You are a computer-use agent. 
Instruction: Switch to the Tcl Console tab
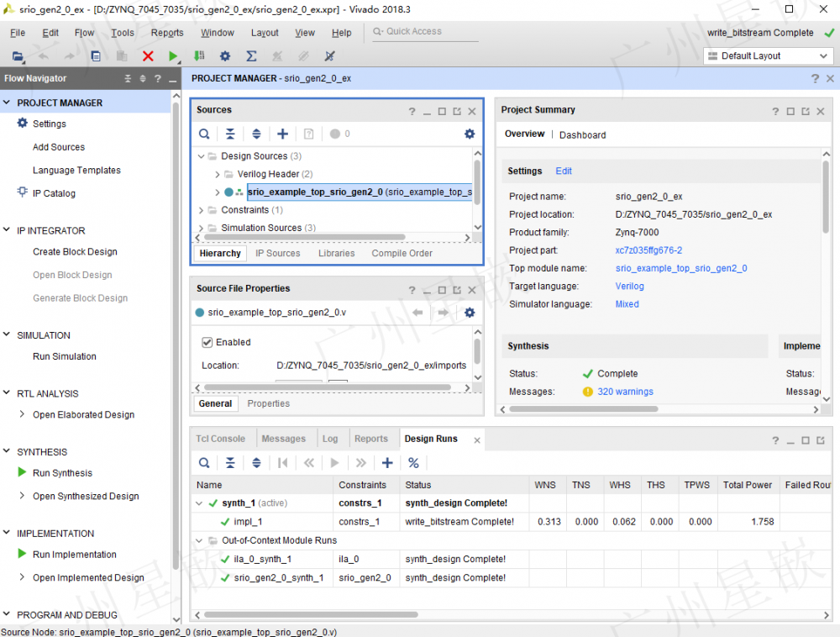[x=220, y=439]
